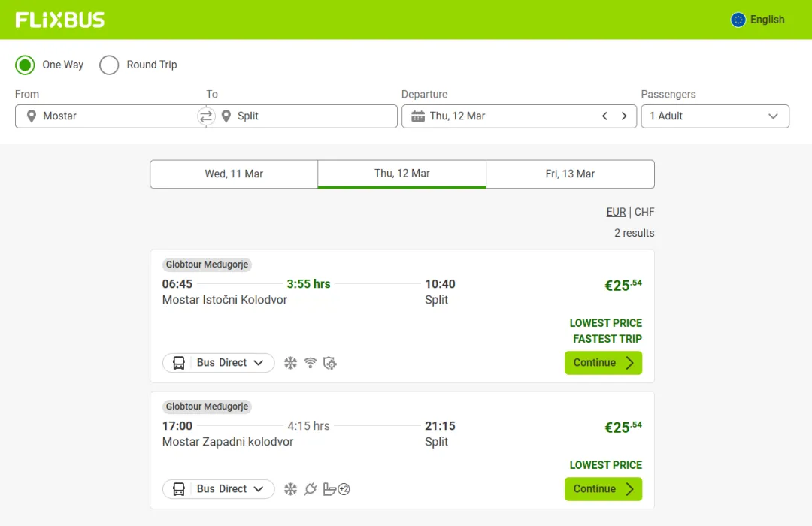
Task: Click the +2 more amenities icon
Action: (x=344, y=489)
